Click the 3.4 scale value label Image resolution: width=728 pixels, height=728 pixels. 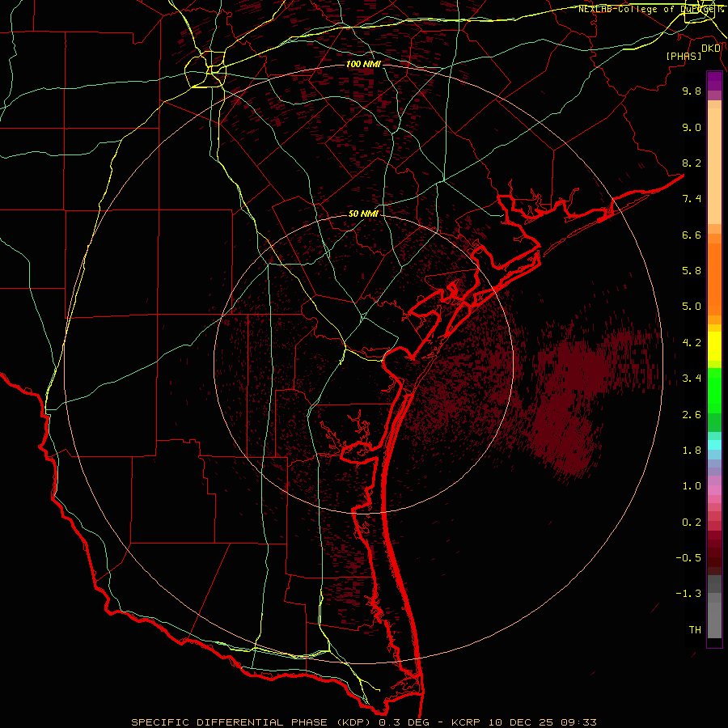[x=692, y=379]
